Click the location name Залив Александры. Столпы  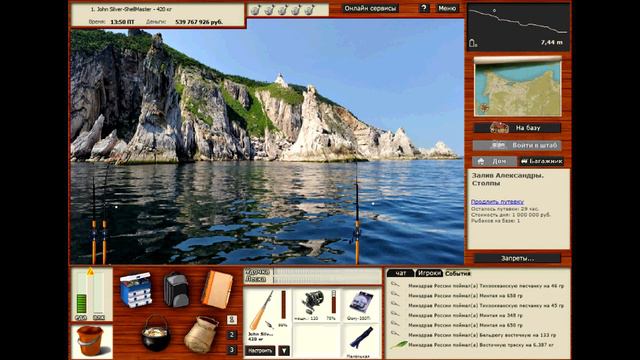[507, 180]
